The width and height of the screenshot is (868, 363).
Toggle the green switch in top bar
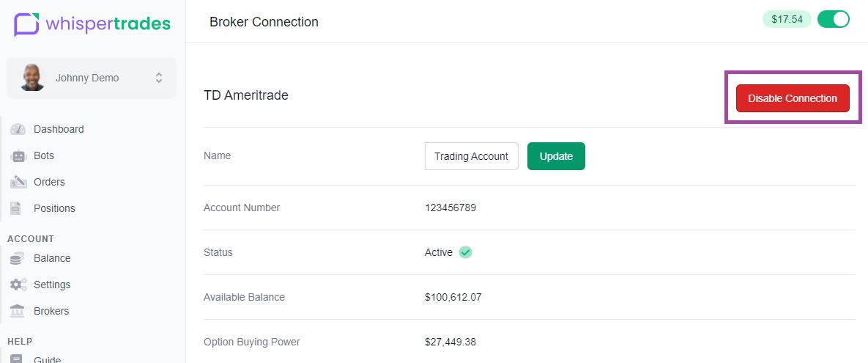point(833,19)
